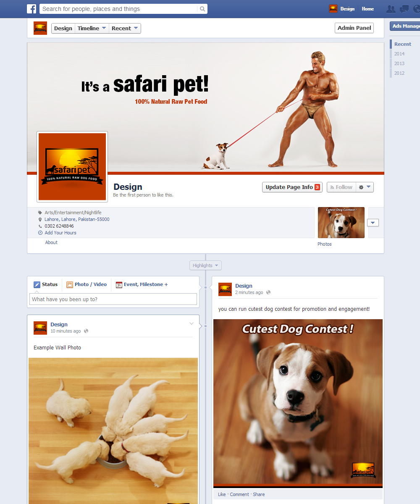
Task: Click avatar of the cutest dog contest post
Action: [x=225, y=289]
